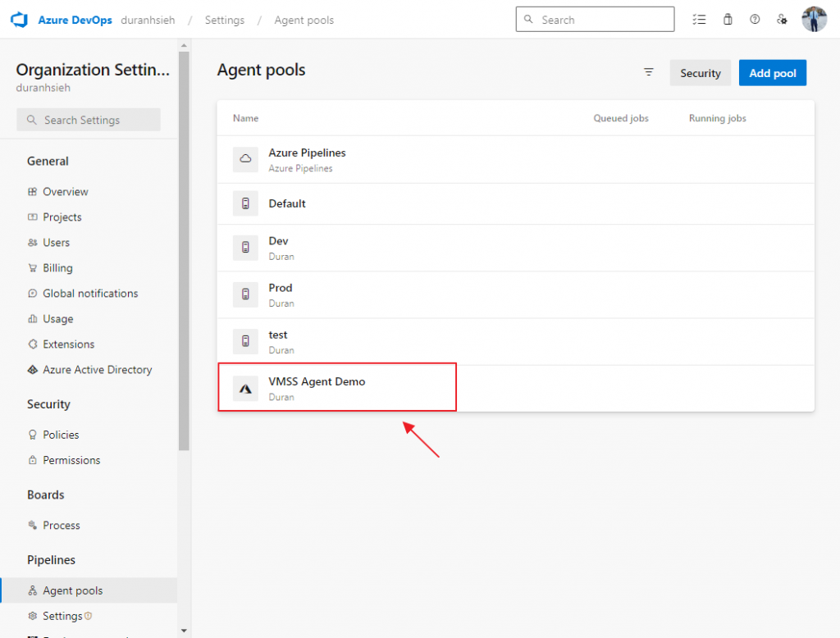
Task: Open the user profile avatar
Action: pyautogui.click(x=814, y=20)
